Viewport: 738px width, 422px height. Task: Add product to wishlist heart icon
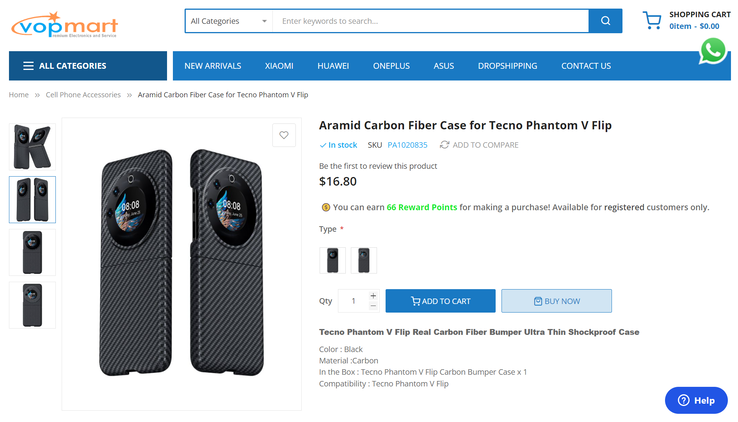[x=284, y=135]
